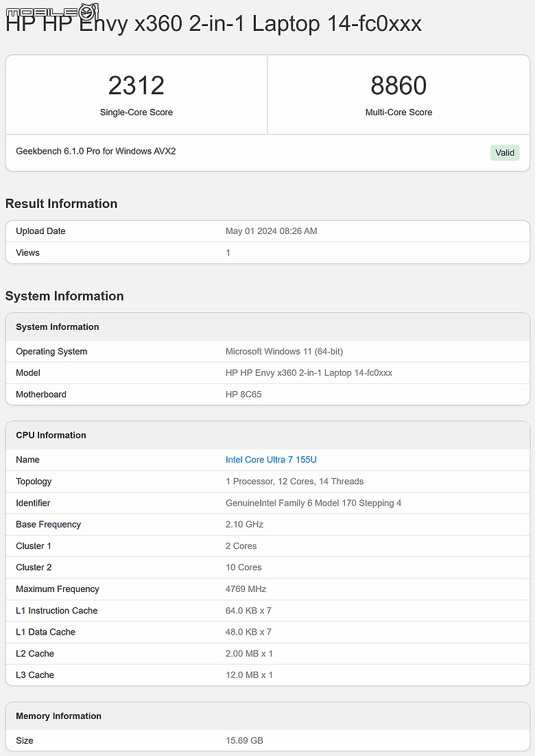Open the Intel Core Ultra 7 155U link

coord(271,460)
